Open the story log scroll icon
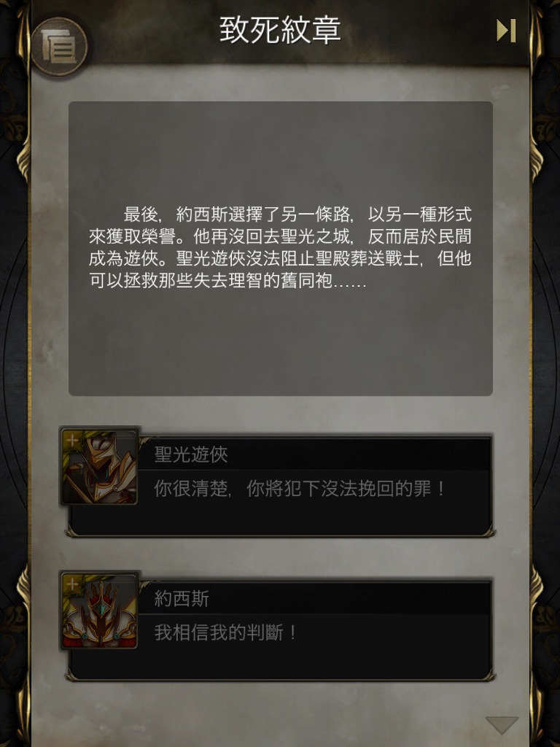Viewport: 560px width, 747px height. pyautogui.click(x=59, y=47)
